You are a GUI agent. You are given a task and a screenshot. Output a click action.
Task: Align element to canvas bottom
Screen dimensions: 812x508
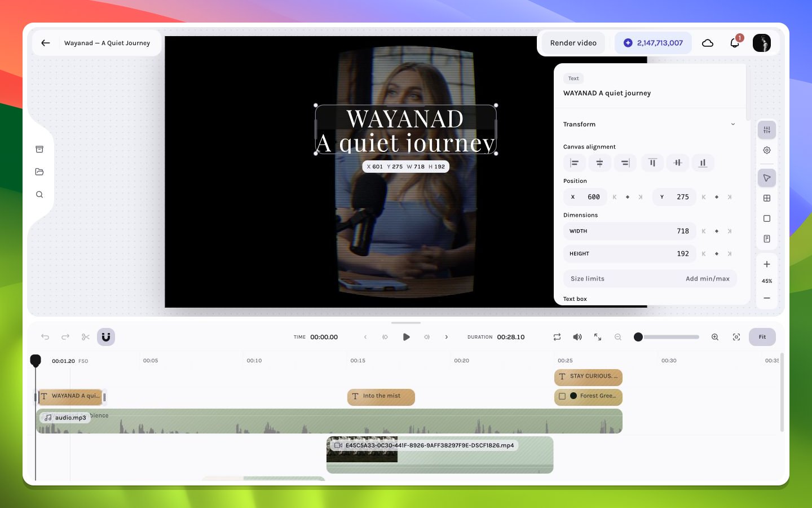click(x=703, y=163)
